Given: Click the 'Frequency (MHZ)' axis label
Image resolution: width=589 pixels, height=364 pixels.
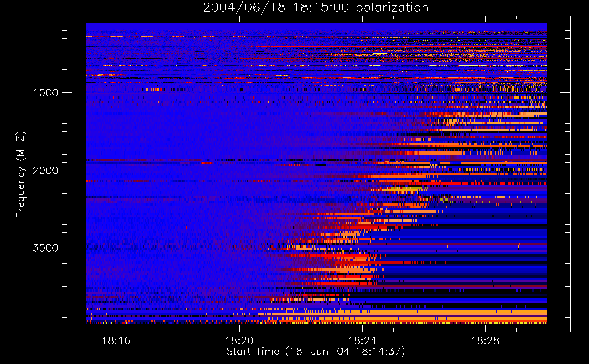Looking at the screenshot, I should [20, 175].
